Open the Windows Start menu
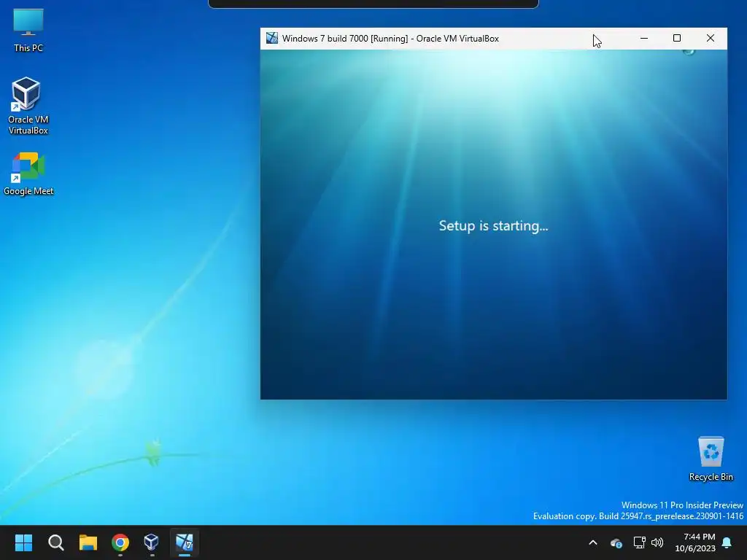 point(23,542)
